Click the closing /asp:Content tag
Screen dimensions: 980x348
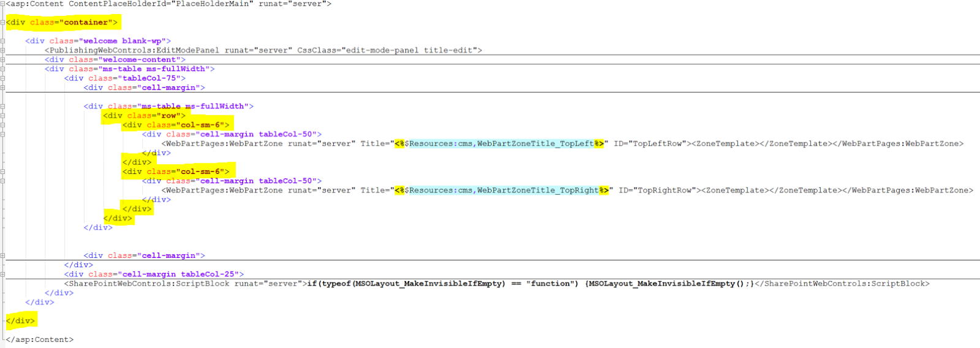pos(40,339)
